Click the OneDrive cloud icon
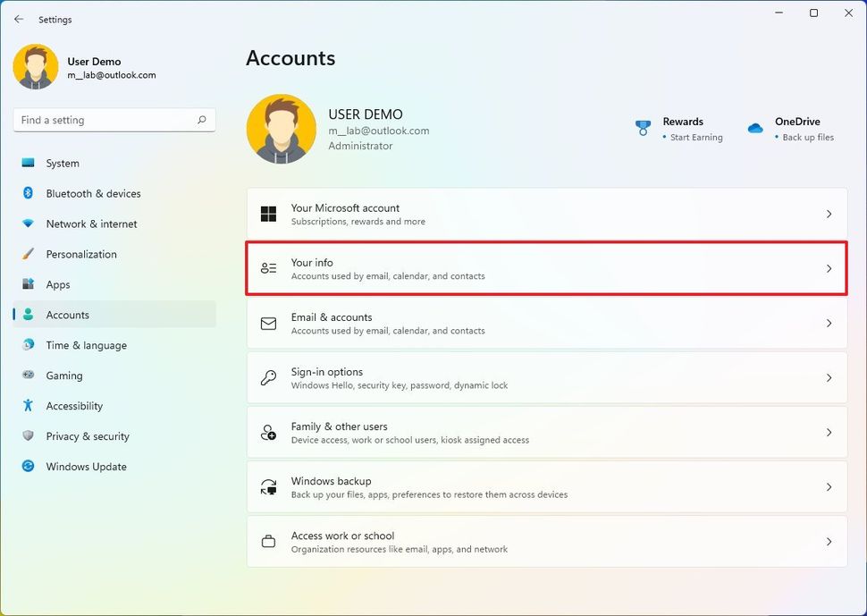This screenshot has height=616, width=867. coord(755,128)
